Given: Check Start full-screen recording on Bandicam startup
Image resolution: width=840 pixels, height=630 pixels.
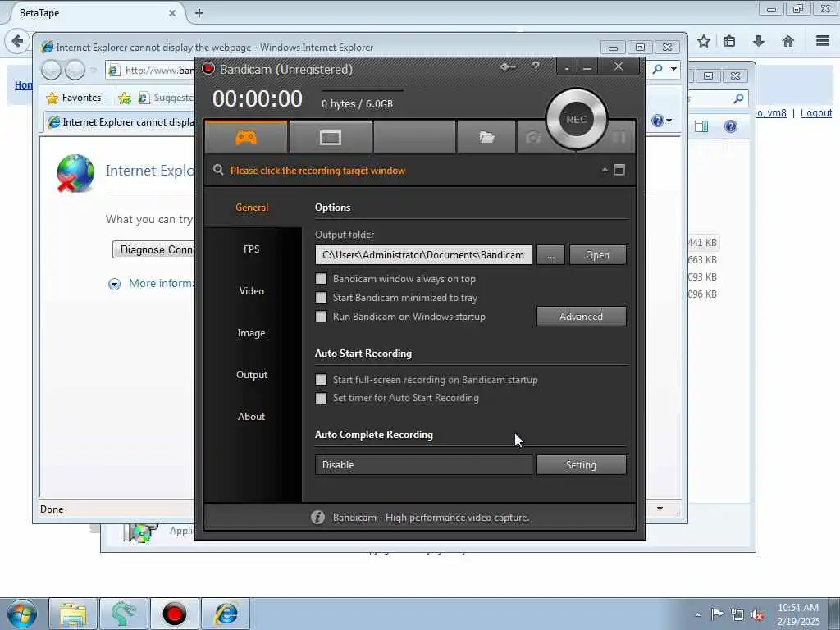Looking at the screenshot, I should (321, 379).
